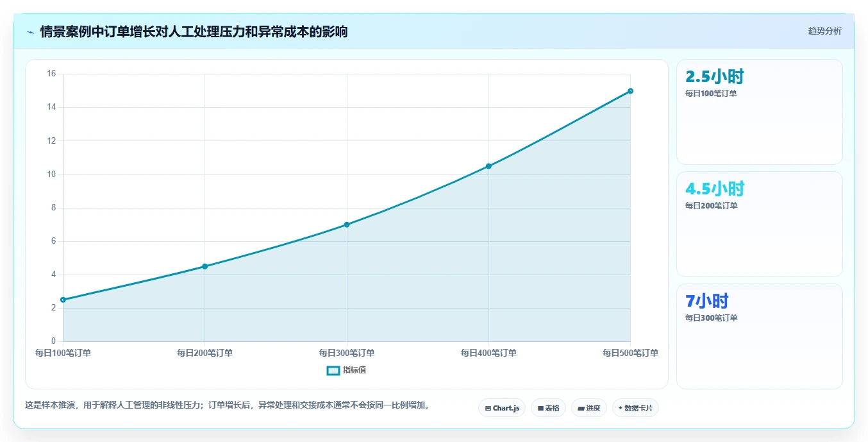Screen dimensions: 868x442
Task: Click the lightning icon beside the title
Action: tap(30, 32)
